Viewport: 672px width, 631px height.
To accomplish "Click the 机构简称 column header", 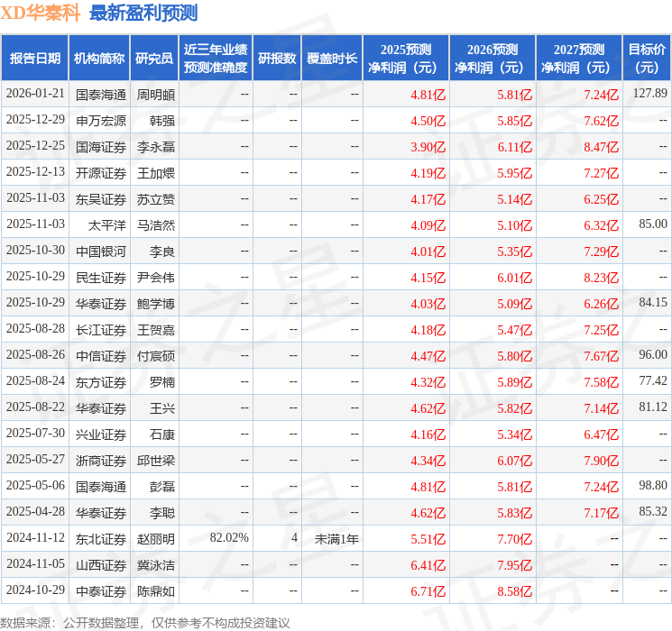I will (x=99, y=59).
